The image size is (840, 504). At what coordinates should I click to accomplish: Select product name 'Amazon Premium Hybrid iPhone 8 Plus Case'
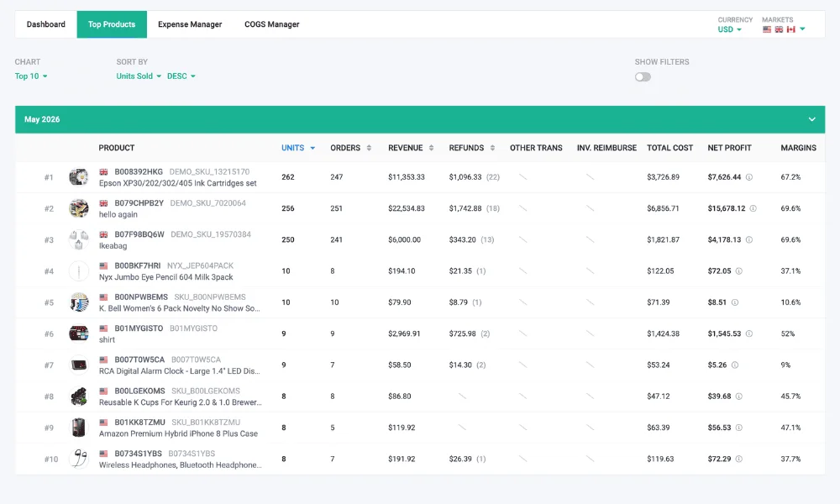pyautogui.click(x=178, y=433)
